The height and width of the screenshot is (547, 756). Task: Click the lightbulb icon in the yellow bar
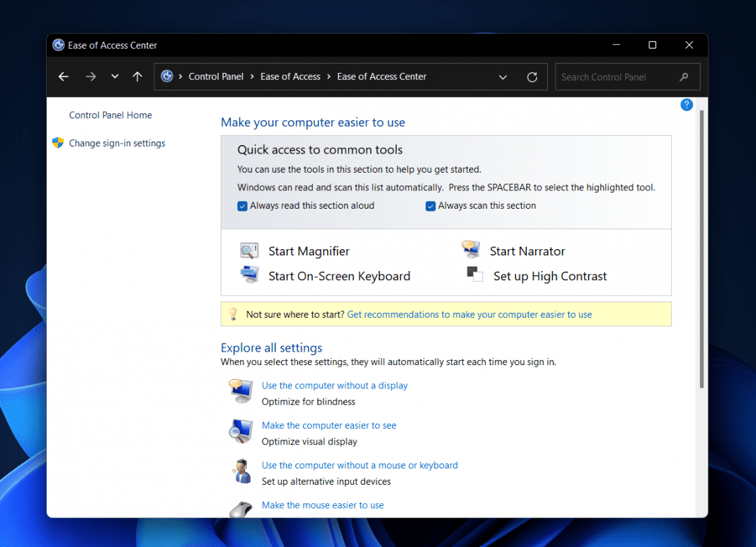[234, 313]
